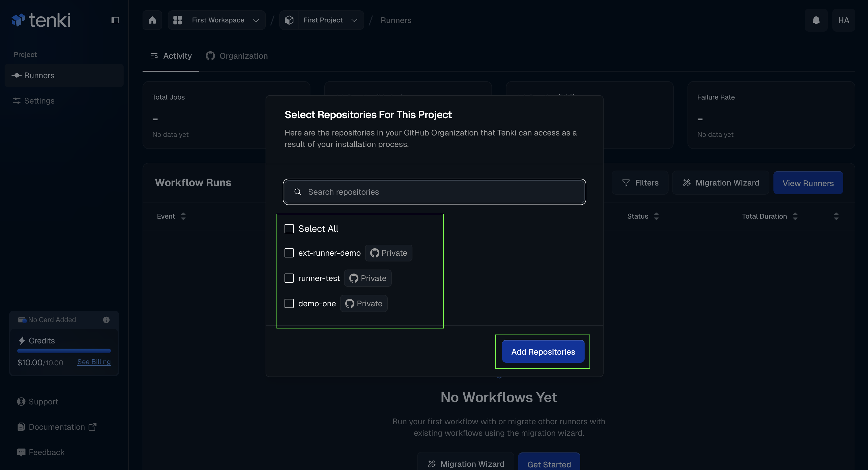Image resolution: width=868 pixels, height=470 pixels.
Task: Click the Feedback chat icon
Action: [21, 452]
